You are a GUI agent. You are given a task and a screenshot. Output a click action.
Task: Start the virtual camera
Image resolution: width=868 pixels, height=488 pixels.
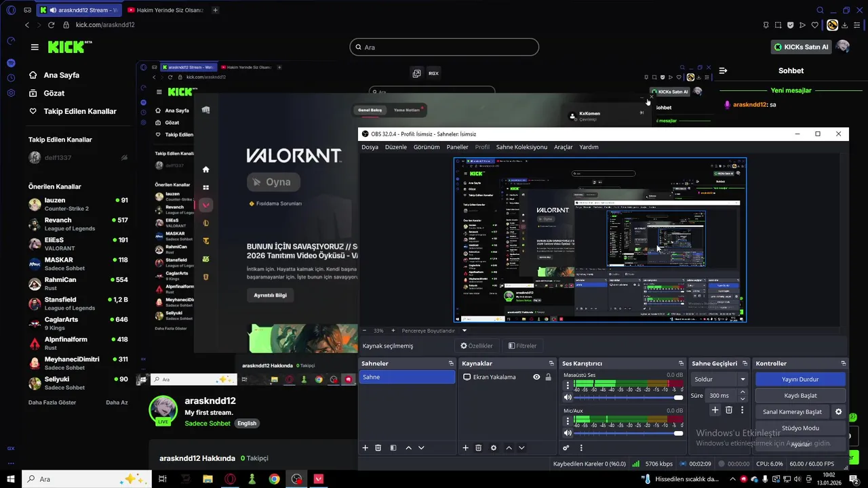pyautogui.click(x=792, y=411)
